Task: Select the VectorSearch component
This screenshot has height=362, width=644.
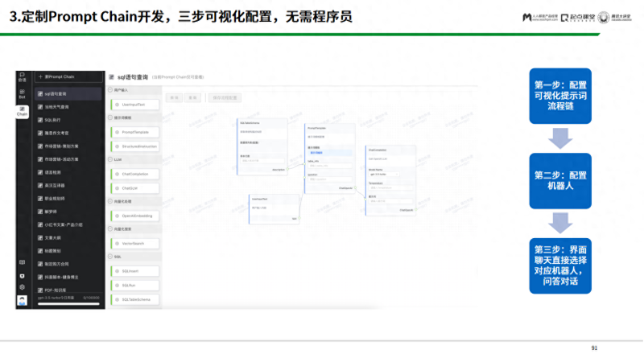Action: click(136, 243)
